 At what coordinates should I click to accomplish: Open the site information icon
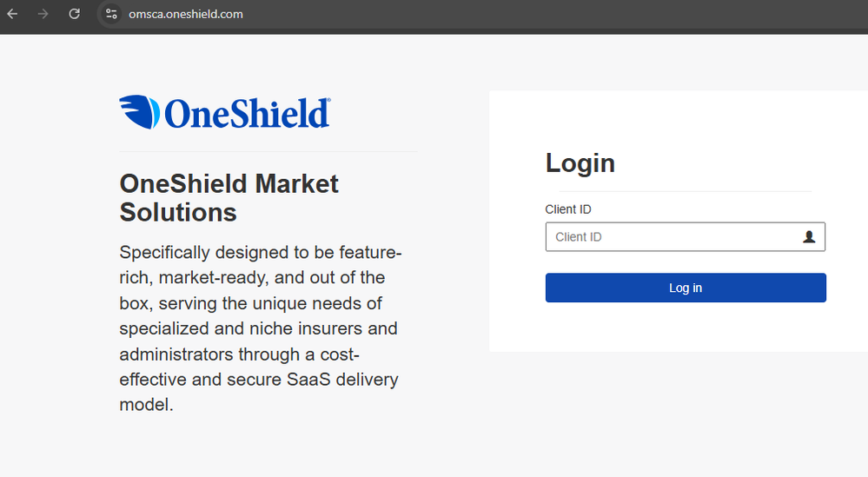[111, 14]
